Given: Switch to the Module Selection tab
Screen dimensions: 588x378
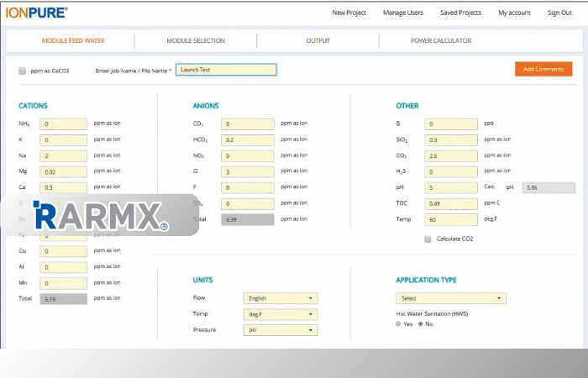Looking at the screenshot, I should [195, 40].
